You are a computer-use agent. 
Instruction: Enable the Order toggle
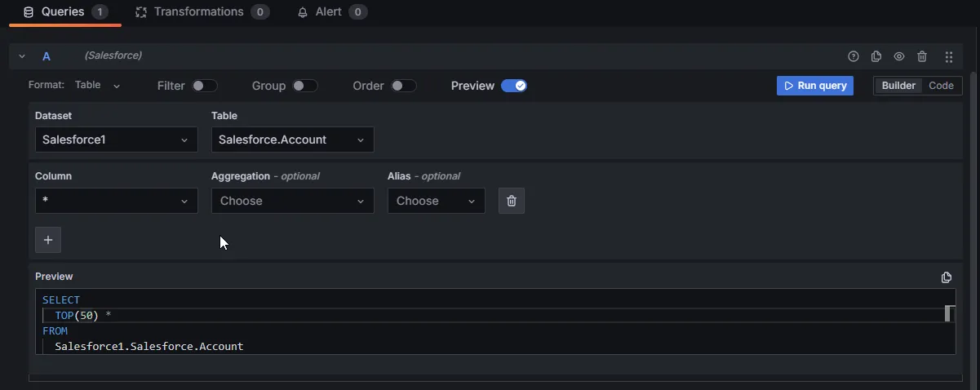point(403,86)
